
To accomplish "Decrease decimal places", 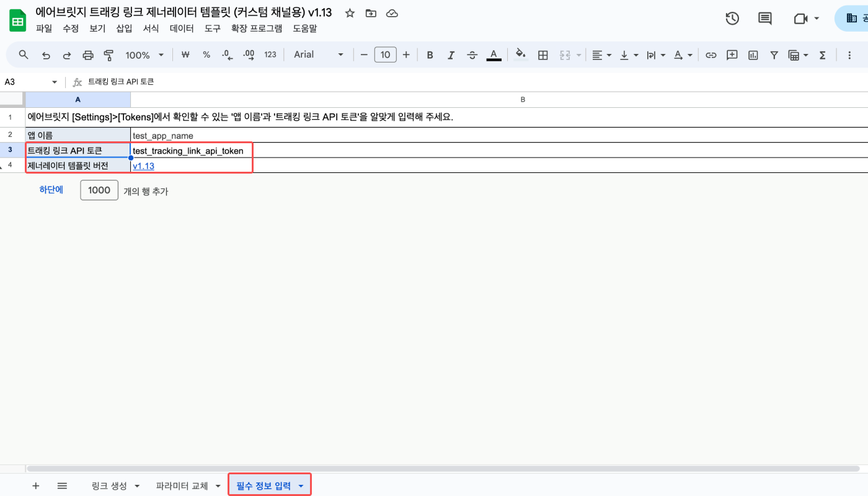I will pos(228,55).
